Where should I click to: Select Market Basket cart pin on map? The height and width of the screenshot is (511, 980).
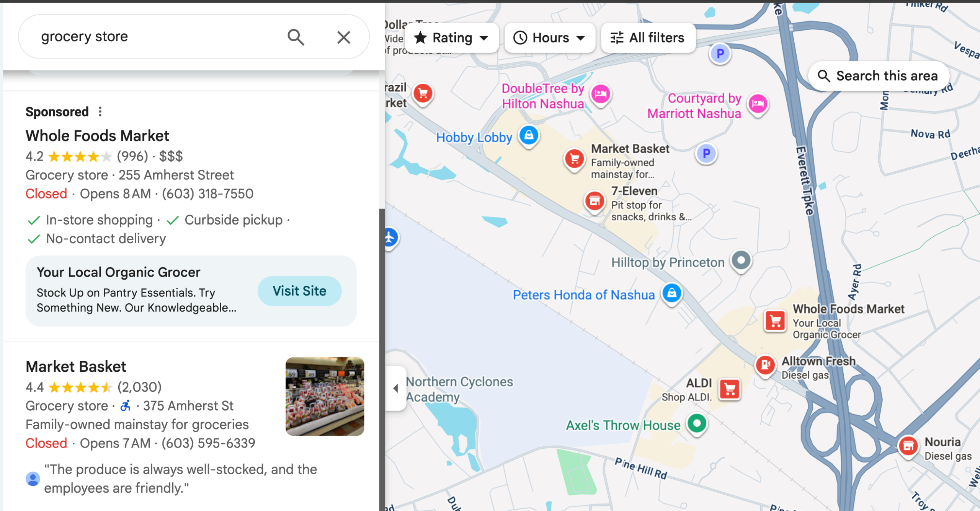pos(574,158)
